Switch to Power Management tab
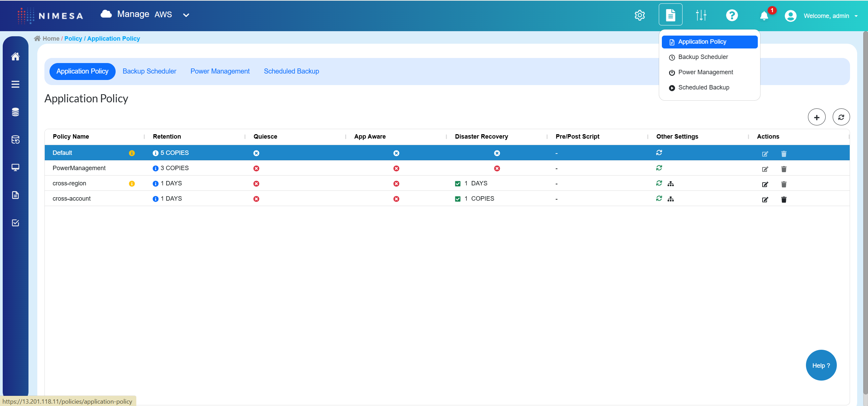 220,71
